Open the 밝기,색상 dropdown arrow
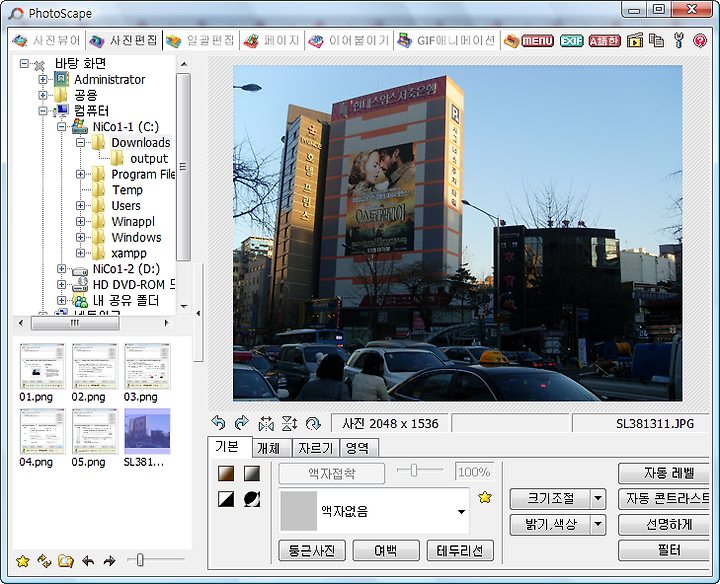 point(598,524)
